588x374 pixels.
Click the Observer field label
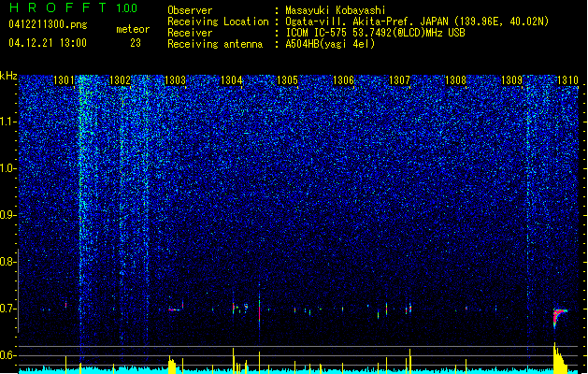[190, 10]
